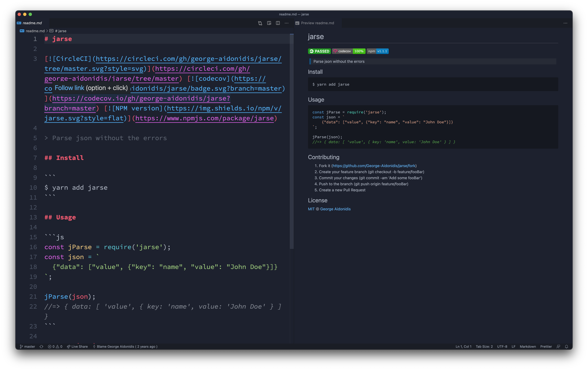The height and width of the screenshot is (370, 588).
Task: Click the macOS minimize window button
Action: pyautogui.click(x=25, y=14)
